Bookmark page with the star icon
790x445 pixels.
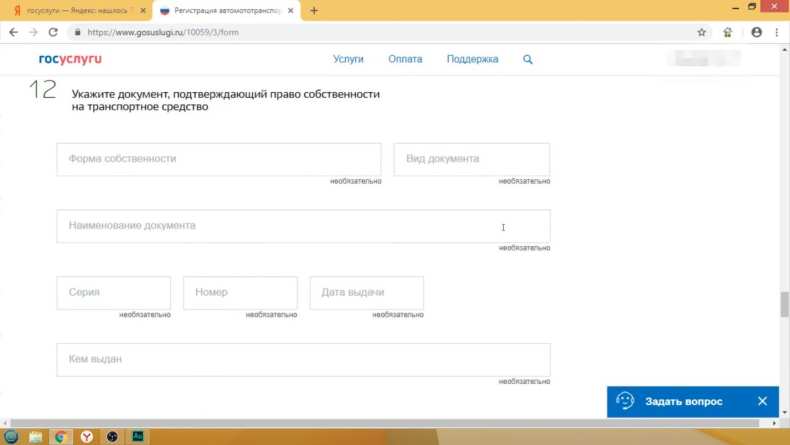702,32
